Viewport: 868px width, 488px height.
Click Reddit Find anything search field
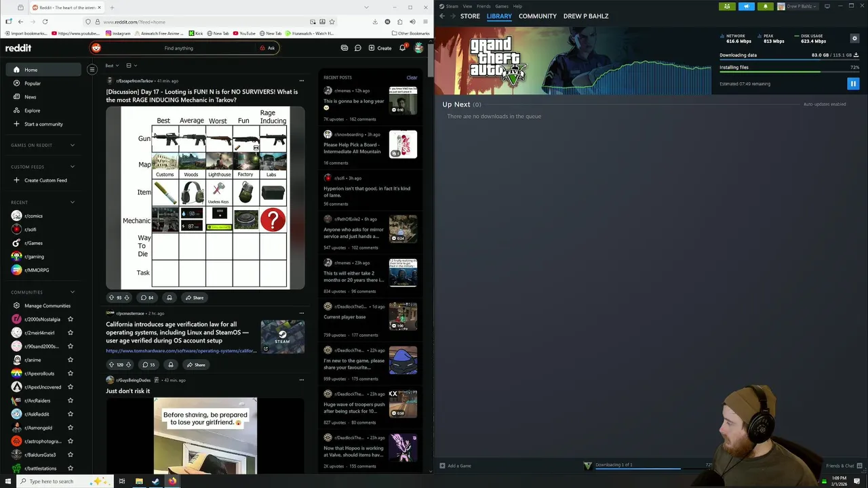click(178, 48)
